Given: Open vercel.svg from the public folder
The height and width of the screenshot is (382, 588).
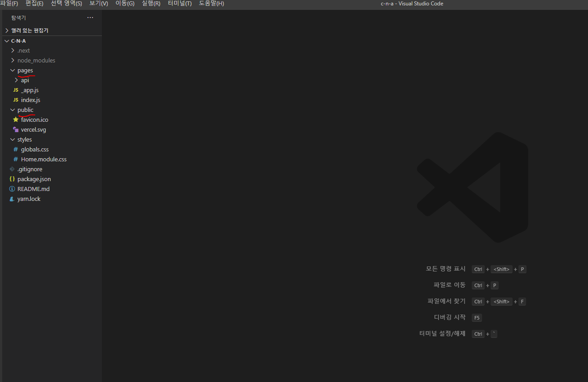Looking at the screenshot, I should point(34,129).
